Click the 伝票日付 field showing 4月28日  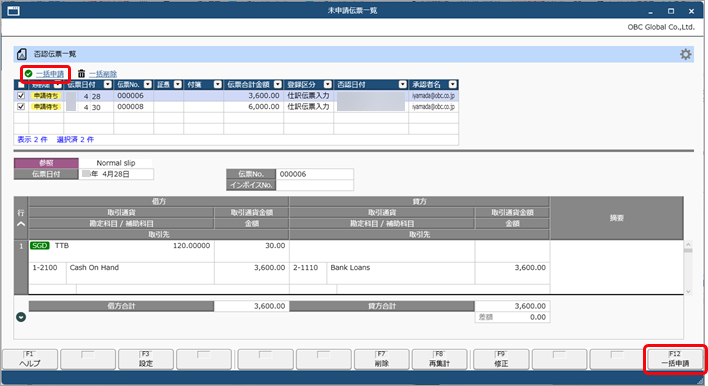116,174
